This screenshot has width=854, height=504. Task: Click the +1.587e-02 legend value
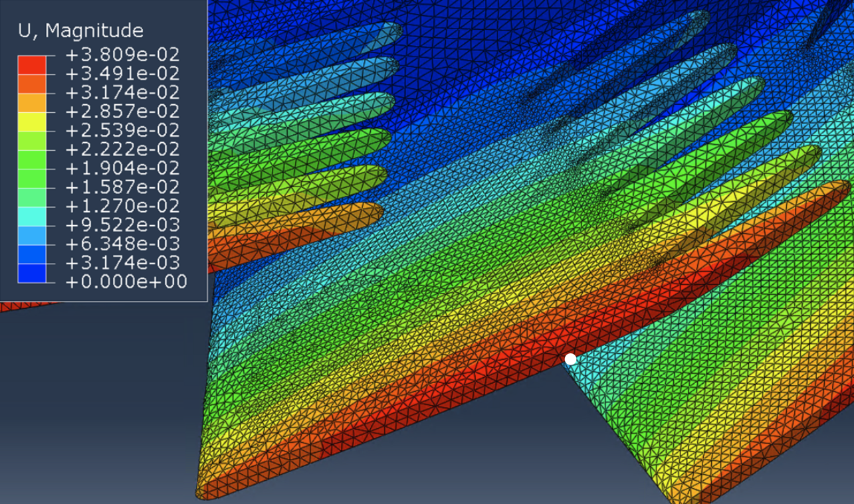point(122,187)
